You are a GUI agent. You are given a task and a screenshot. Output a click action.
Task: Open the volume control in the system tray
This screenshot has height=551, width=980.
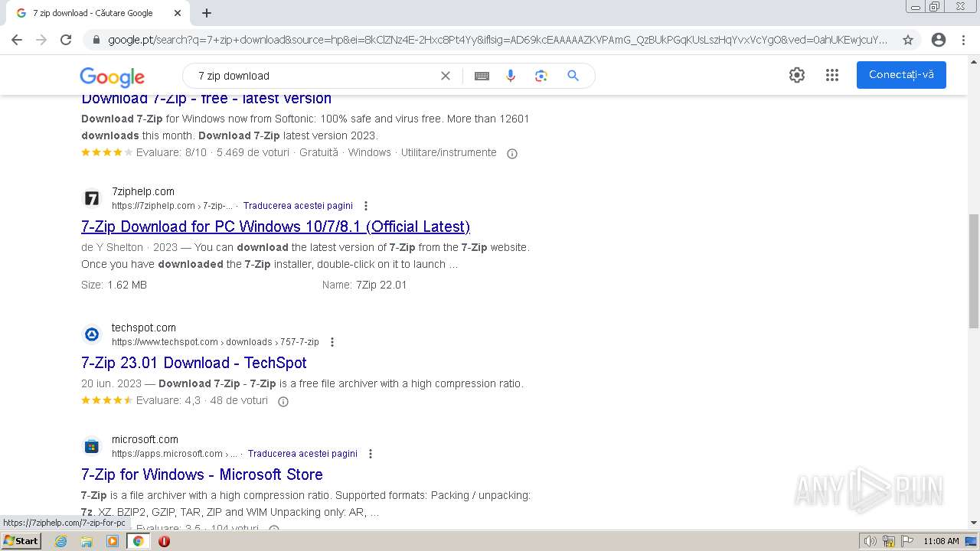tap(871, 541)
